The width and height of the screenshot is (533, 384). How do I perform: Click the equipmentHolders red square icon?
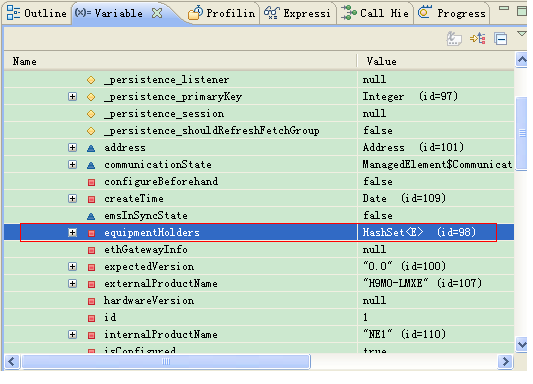point(91,233)
